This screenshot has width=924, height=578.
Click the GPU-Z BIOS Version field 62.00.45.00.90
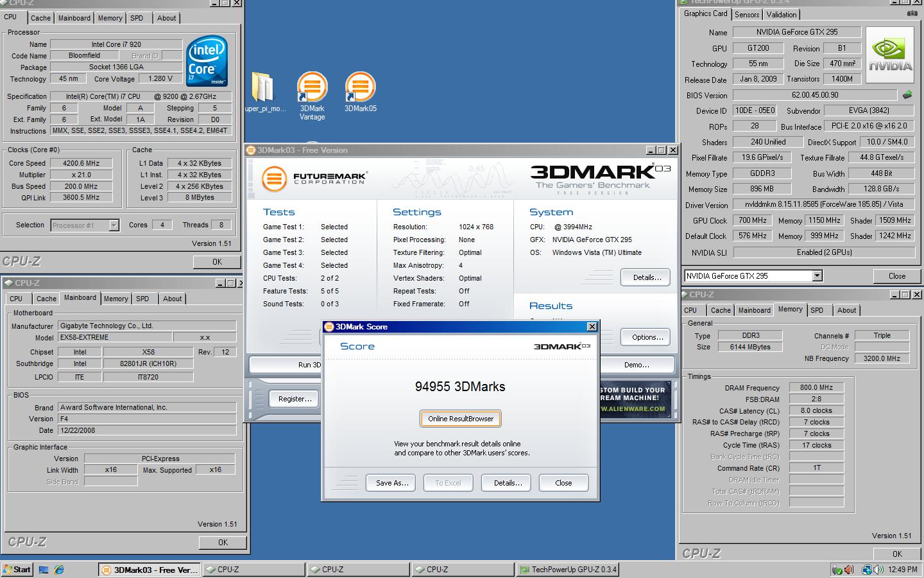pyautogui.click(x=814, y=95)
